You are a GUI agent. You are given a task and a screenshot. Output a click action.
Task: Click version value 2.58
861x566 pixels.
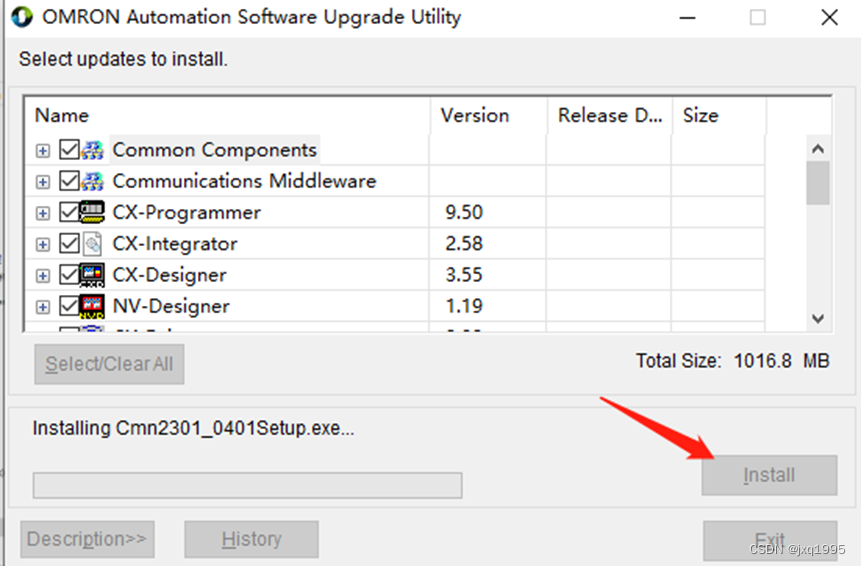click(x=464, y=244)
